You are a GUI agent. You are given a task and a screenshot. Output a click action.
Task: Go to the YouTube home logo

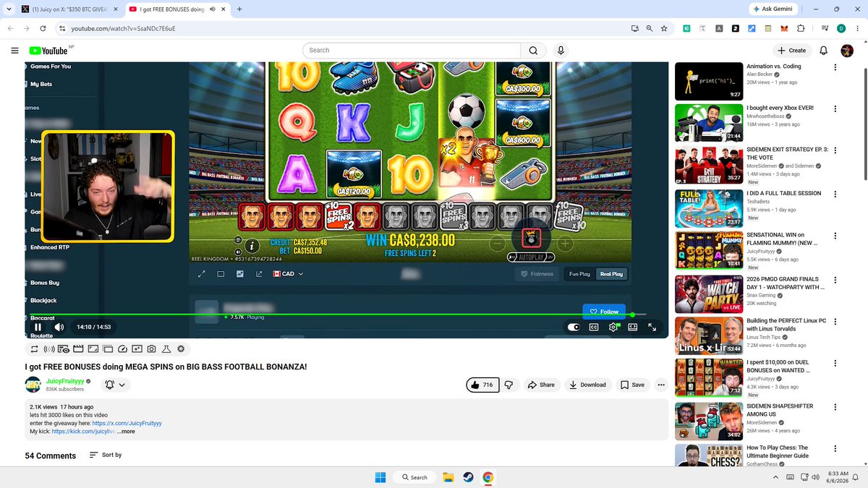[48, 51]
